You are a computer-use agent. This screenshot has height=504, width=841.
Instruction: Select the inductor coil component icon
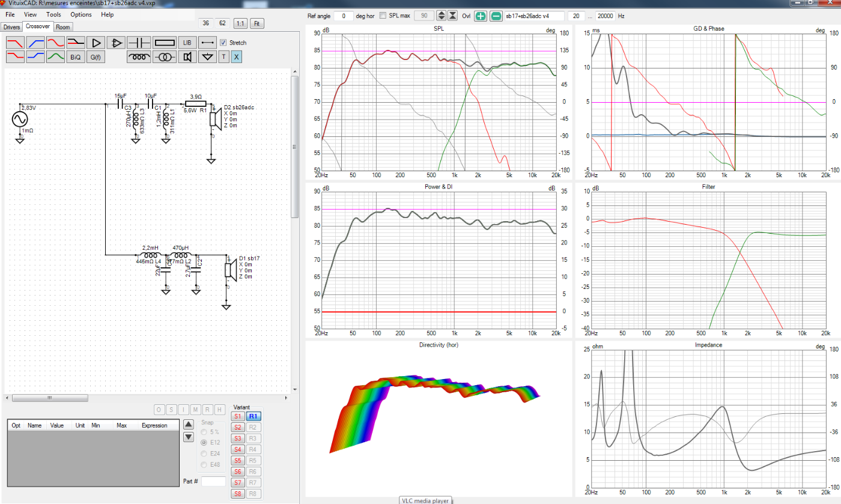139,57
